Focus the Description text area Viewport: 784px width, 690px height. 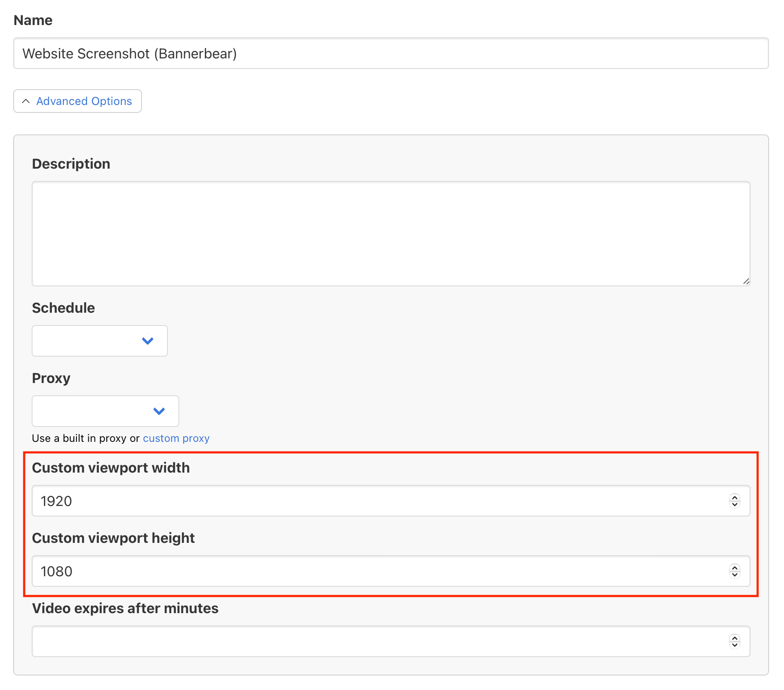[x=390, y=233]
